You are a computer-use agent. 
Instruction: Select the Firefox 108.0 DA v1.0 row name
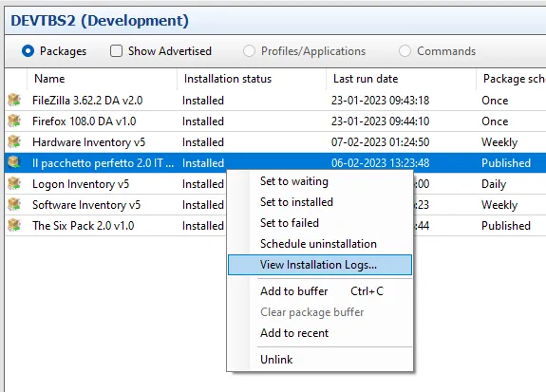[84, 121]
